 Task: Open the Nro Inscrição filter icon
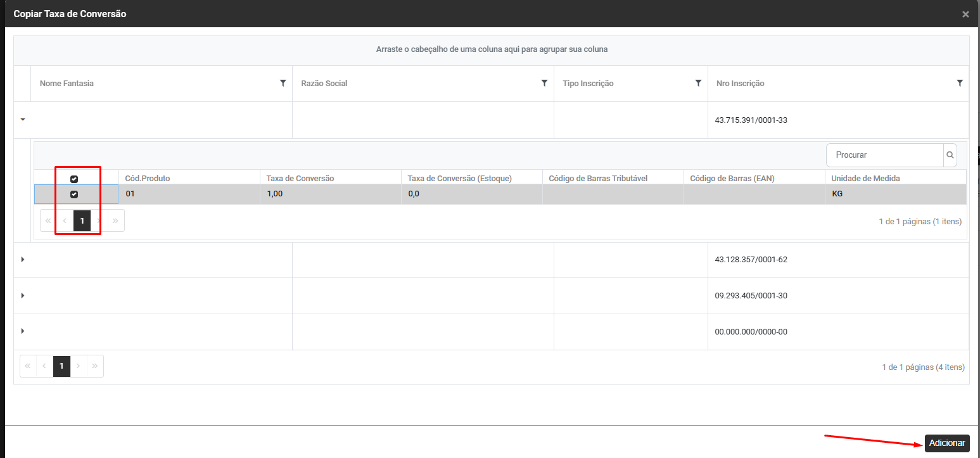click(x=960, y=83)
